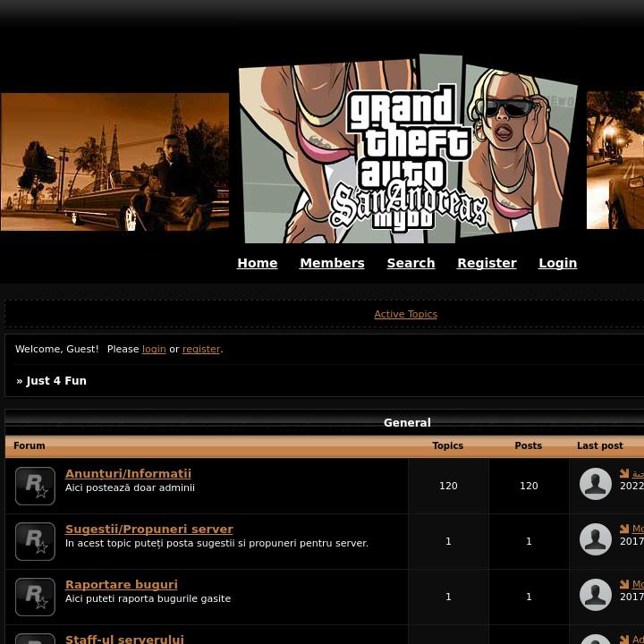Click the Anunturi/Informatii forum status icon

tap(35, 486)
